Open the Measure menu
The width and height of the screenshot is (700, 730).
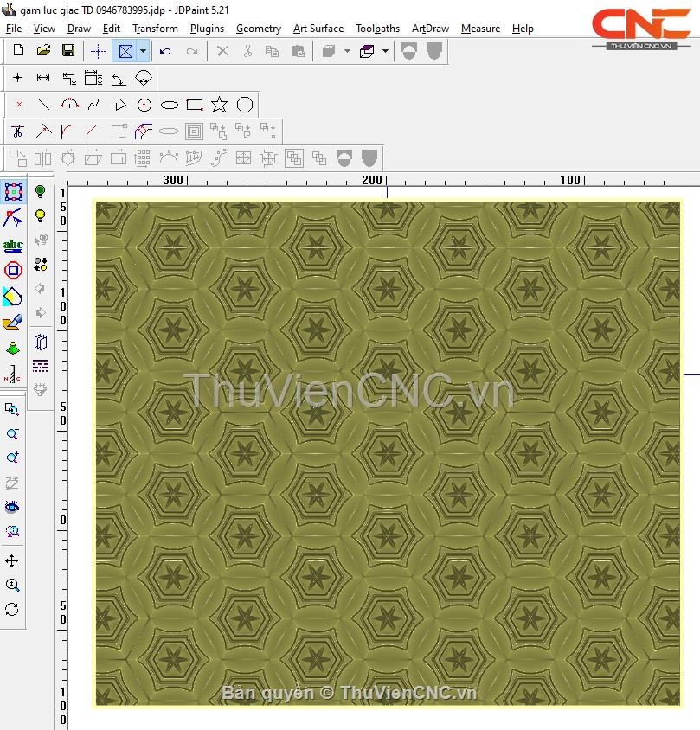click(x=480, y=29)
